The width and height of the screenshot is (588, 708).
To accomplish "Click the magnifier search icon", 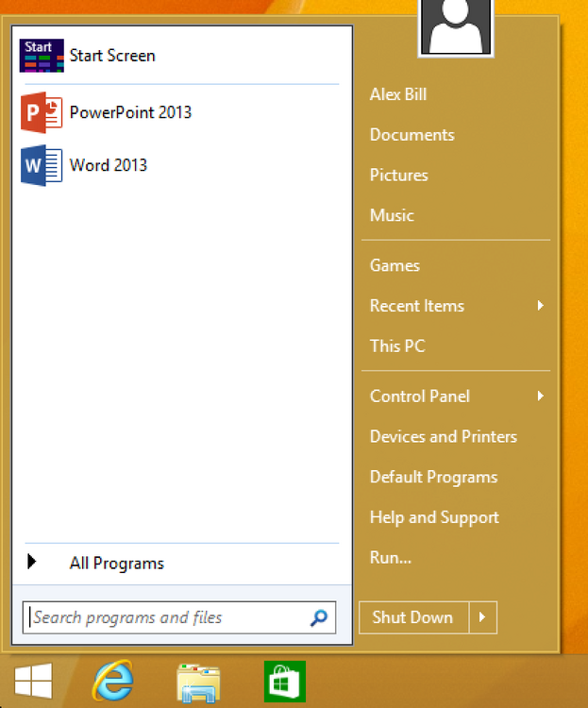I will pos(319,617).
